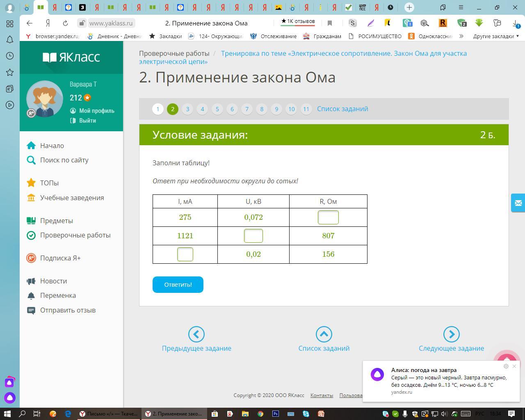
Task: Show more bookmarks chevron
Action: click(x=461, y=36)
